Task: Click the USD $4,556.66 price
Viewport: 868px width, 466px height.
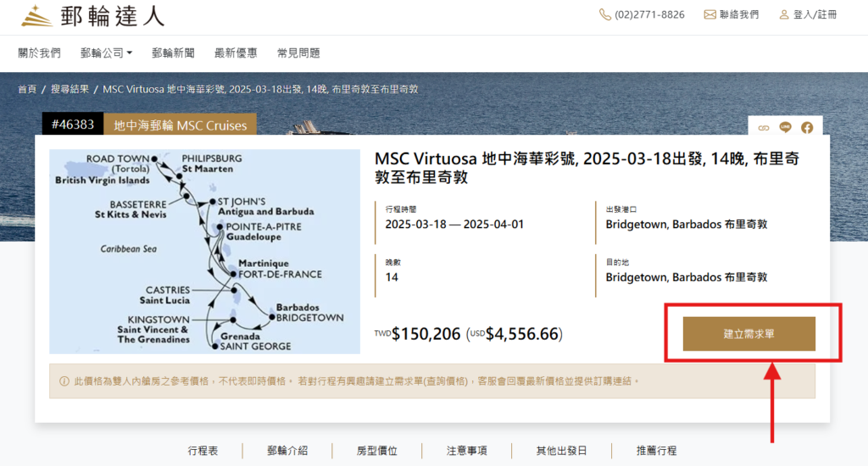Action: 515,334
